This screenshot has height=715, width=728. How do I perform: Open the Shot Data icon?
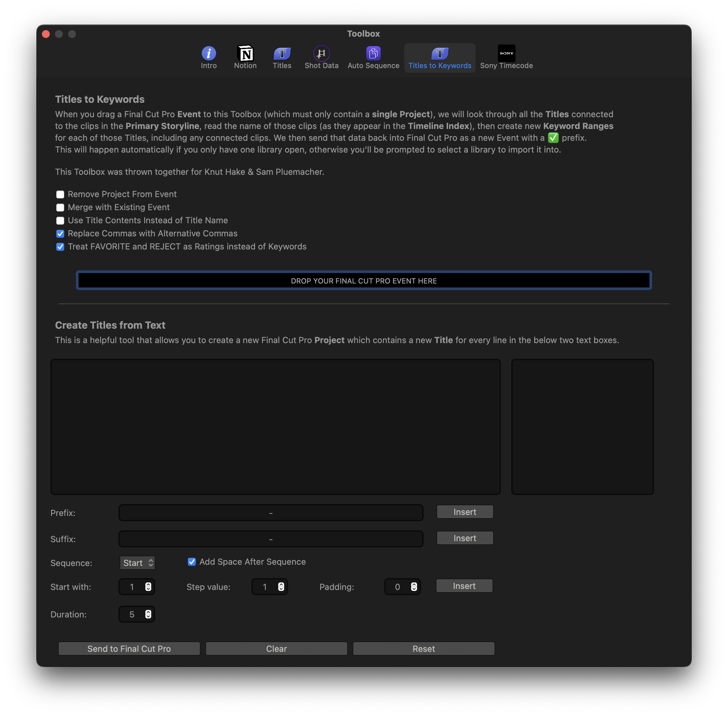tap(321, 54)
